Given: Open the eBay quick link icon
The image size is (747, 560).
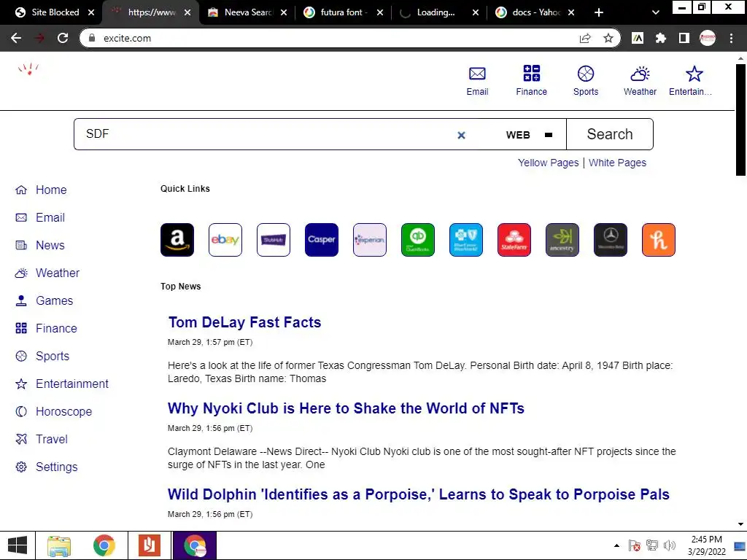Looking at the screenshot, I should tap(225, 239).
